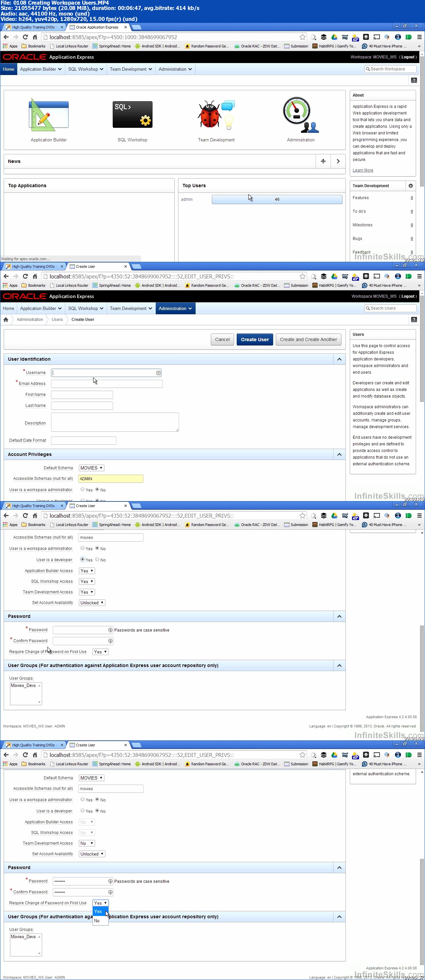425x980 pixels.
Task: Click back arrow in Oracle Application Express tab window
Action: [x=6, y=37]
